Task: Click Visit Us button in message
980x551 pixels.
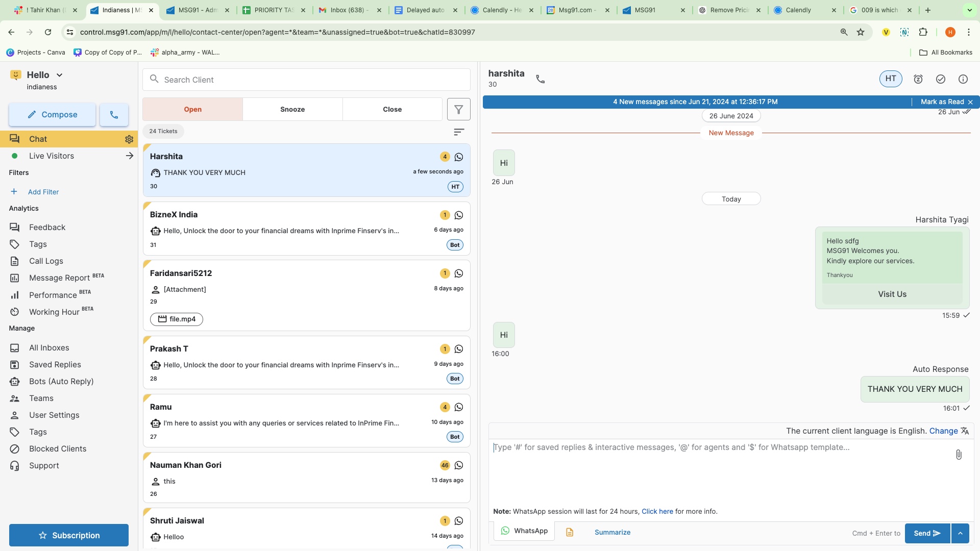Action: point(892,294)
